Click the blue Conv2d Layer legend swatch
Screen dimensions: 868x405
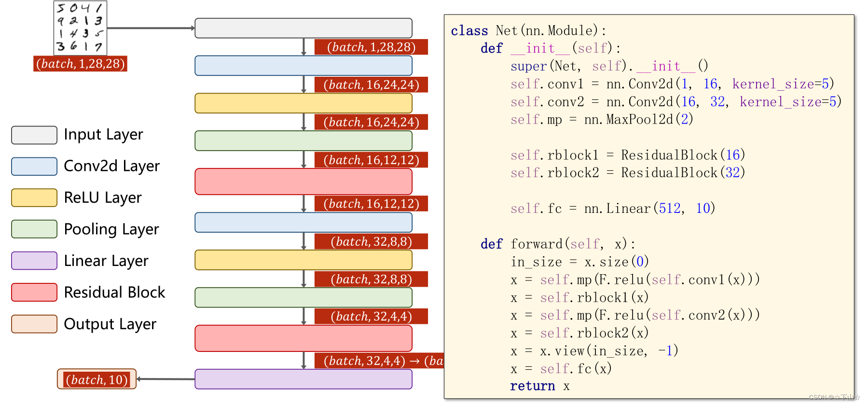pos(34,167)
